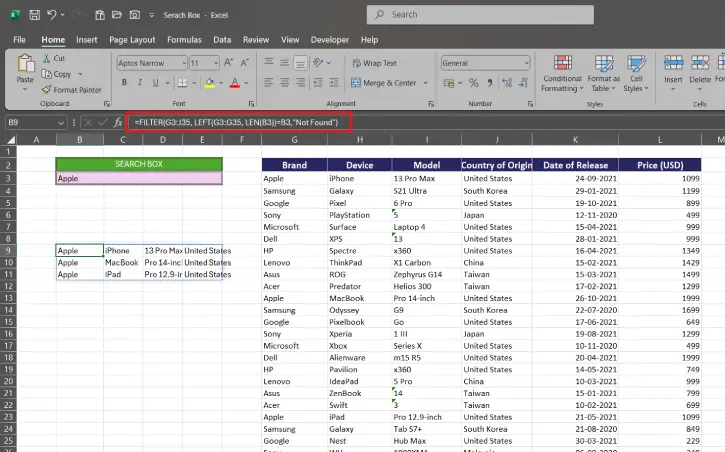This screenshot has width=725, height=452.
Task: Open font color dropdown arrow
Action: click(246, 83)
